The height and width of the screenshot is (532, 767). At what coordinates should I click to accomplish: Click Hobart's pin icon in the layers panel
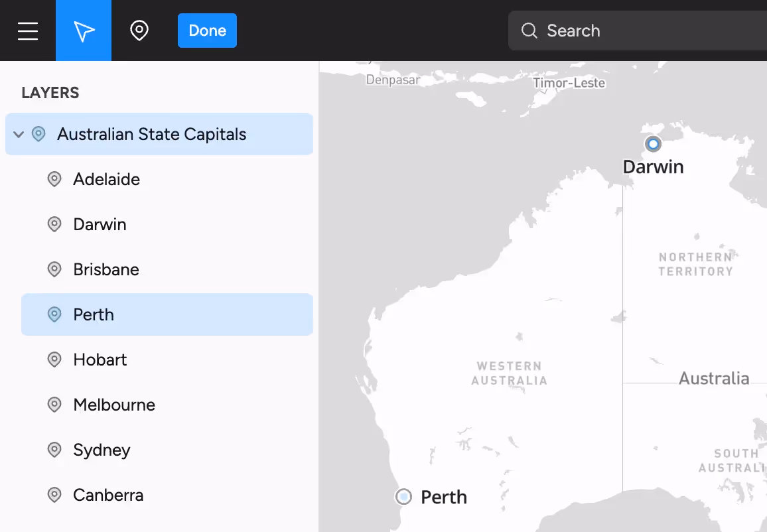pos(54,359)
